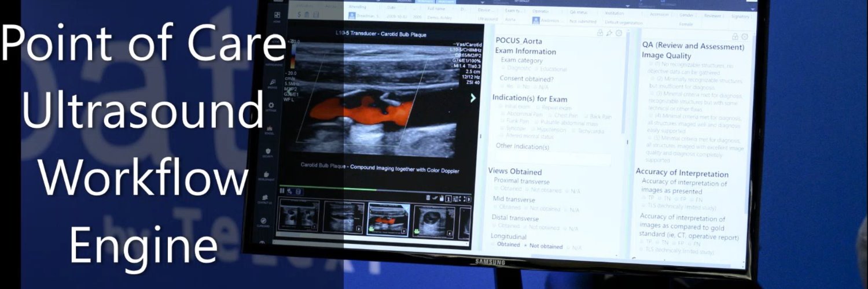
Task: Open the Security shield sidebar icon
Action: pos(269,152)
